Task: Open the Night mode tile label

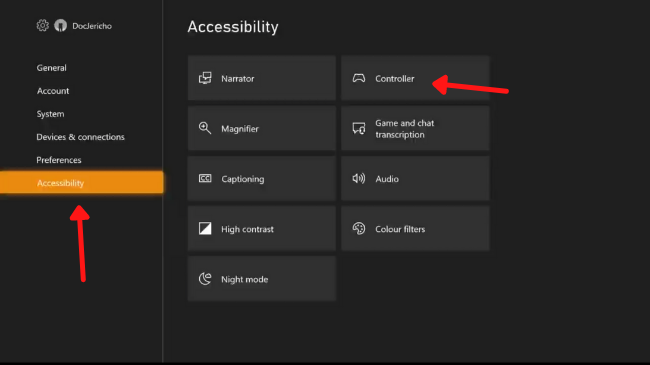Action: [x=245, y=279]
